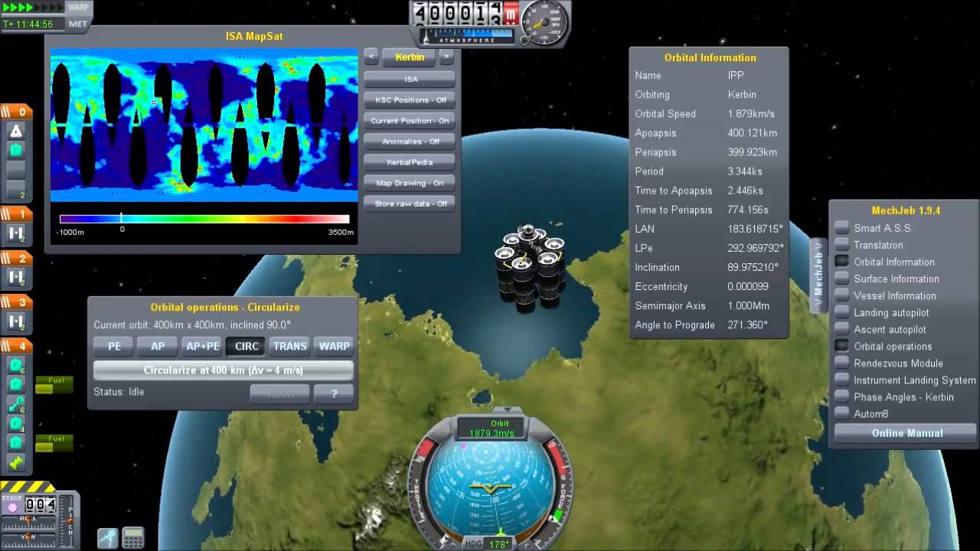Image resolution: width=980 pixels, height=551 pixels.
Task: Open the calculator icon at bottom left
Action: click(x=133, y=537)
